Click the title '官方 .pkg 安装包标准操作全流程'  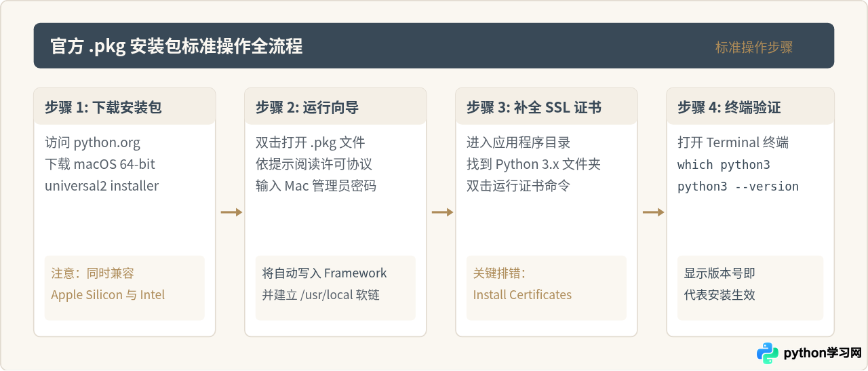point(176,46)
